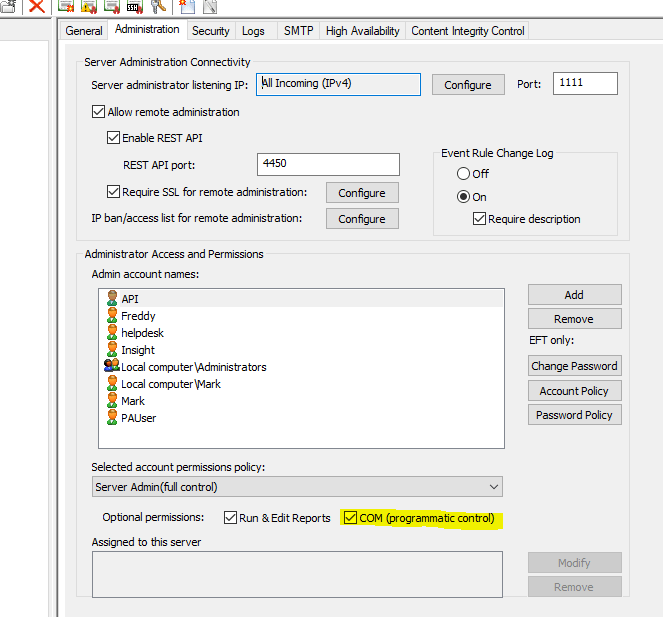Click Configure next to Require SSL

361,192
